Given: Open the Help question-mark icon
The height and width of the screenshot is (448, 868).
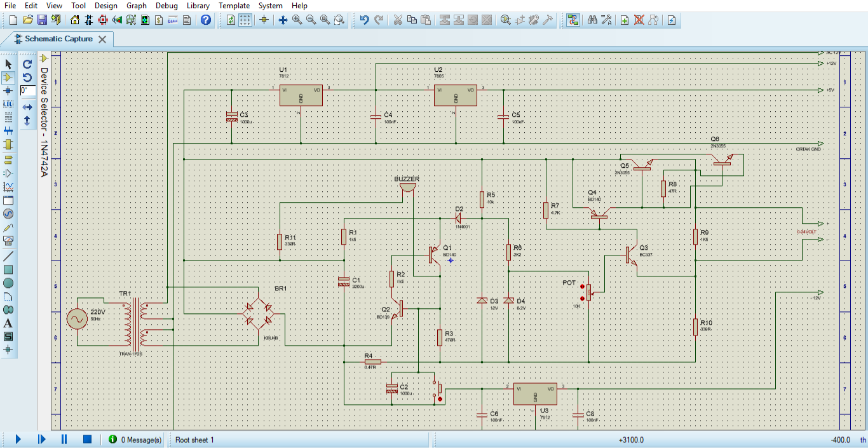Looking at the screenshot, I should tap(206, 20).
